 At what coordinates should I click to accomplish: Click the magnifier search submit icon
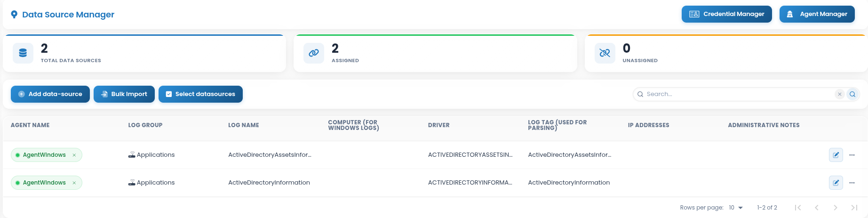point(852,94)
